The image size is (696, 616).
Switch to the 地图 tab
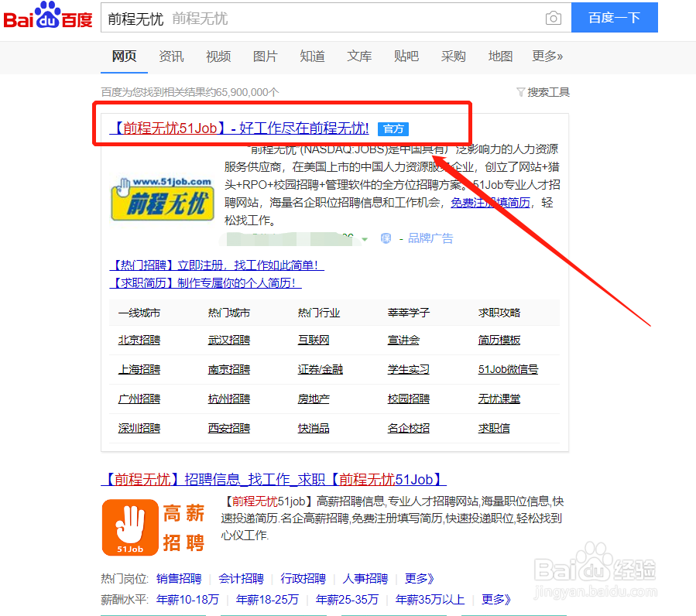click(500, 56)
